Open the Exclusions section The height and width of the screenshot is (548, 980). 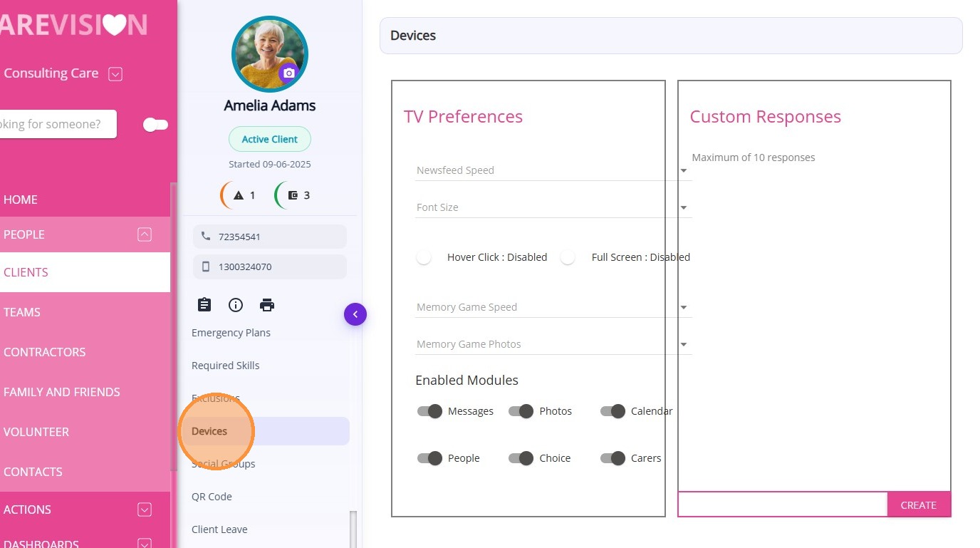(216, 398)
